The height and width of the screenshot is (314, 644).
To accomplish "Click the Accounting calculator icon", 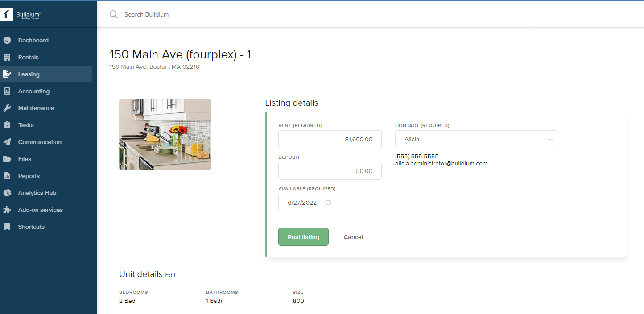I will coord(7,91).
